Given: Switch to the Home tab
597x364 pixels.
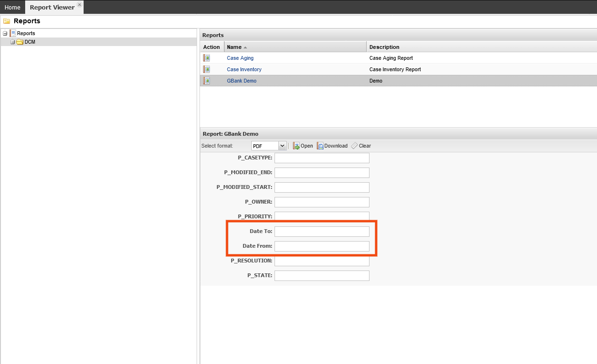Looking at the screenshot, I should [x=12, y=8].
